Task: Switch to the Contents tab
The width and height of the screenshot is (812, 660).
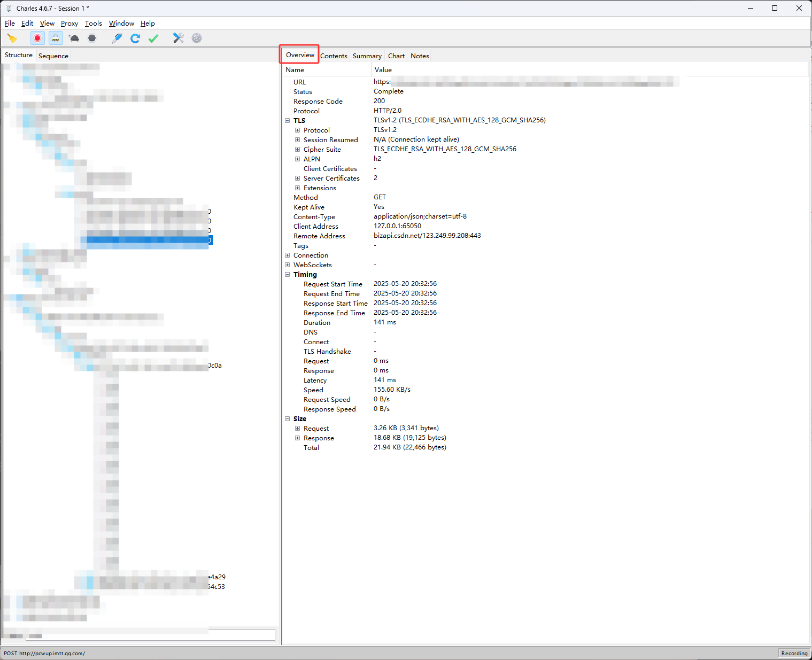Action: pyautogui.click(x=334, y=56)
